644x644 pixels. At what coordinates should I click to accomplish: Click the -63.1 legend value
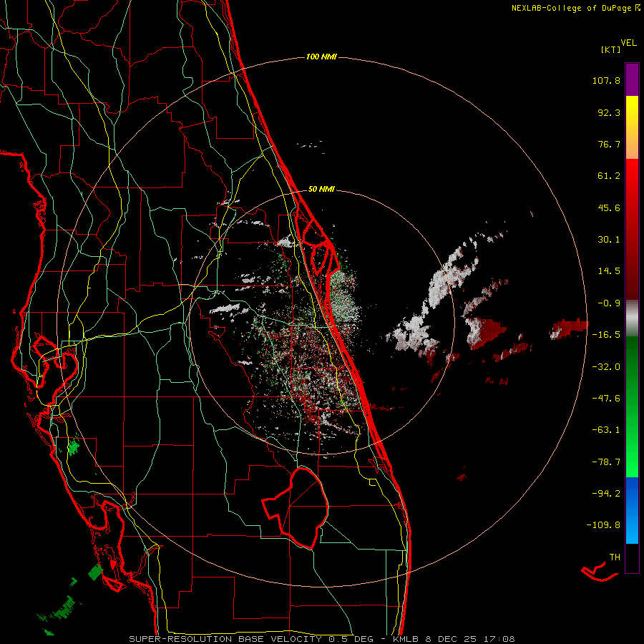tap(606, 430)
